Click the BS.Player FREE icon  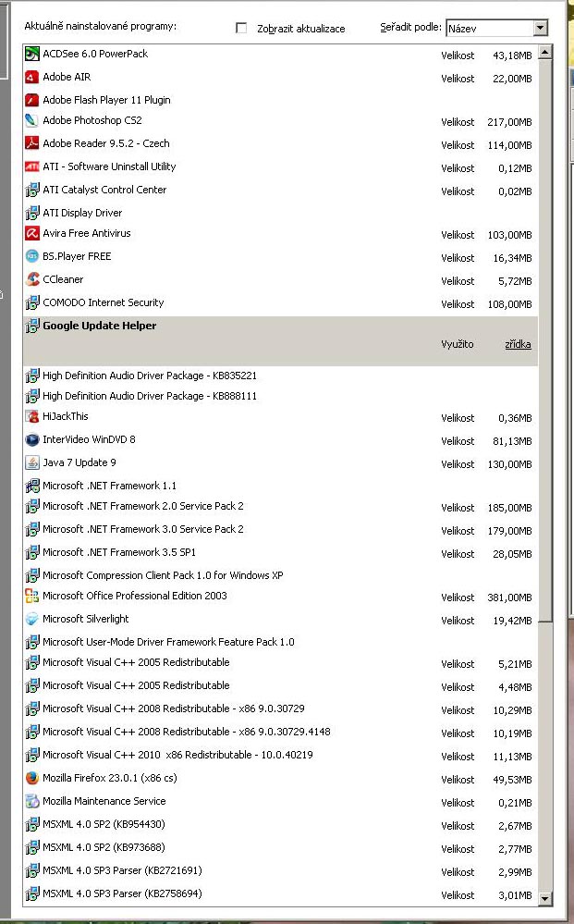point(31,256)
